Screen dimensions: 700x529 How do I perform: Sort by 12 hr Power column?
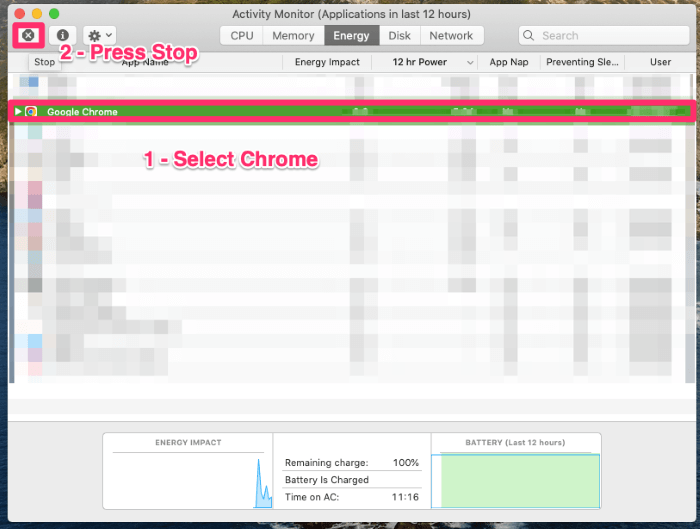[x=420, y=62]
